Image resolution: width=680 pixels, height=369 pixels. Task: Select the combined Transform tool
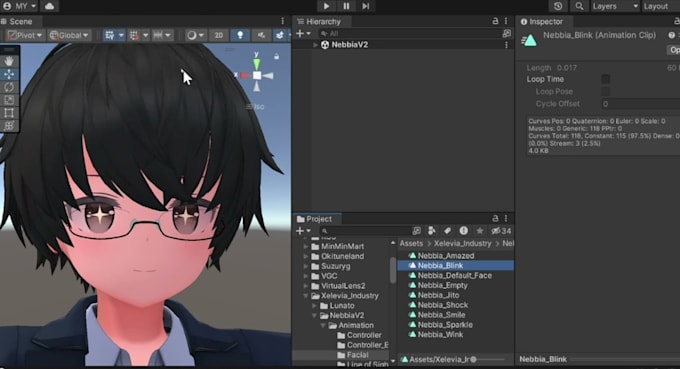pos(9,126)
